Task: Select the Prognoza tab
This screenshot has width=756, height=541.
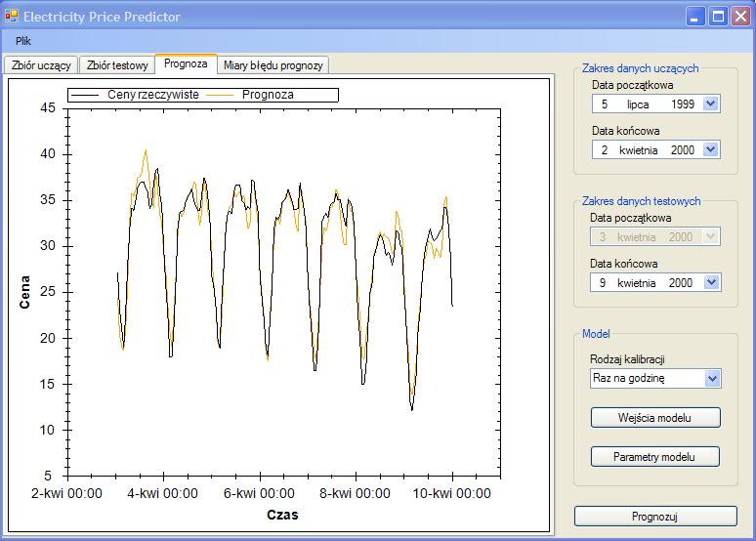Action: tap(186, 63)
